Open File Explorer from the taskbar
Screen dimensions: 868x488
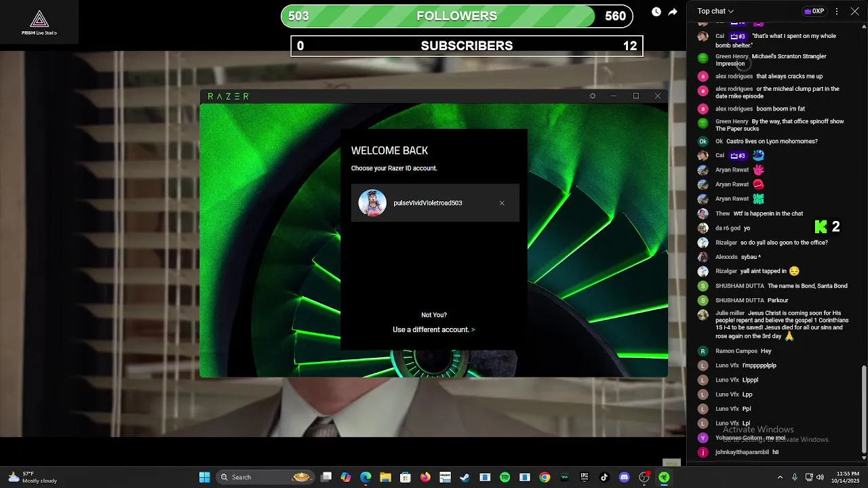click(385, 477)
